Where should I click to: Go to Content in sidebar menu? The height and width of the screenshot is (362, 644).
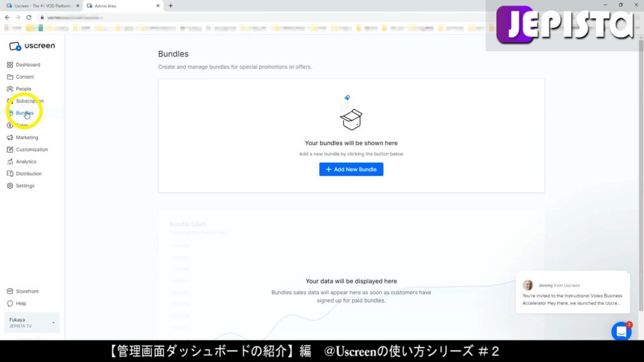point(25,77)
